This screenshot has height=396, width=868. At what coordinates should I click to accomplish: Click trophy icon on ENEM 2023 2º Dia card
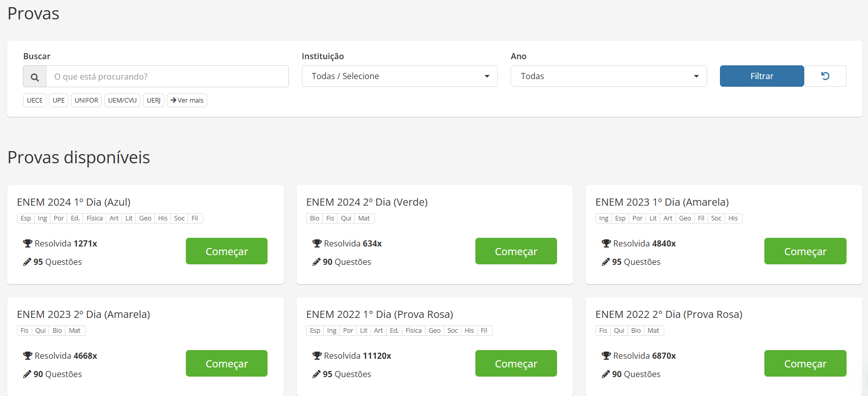28,356
